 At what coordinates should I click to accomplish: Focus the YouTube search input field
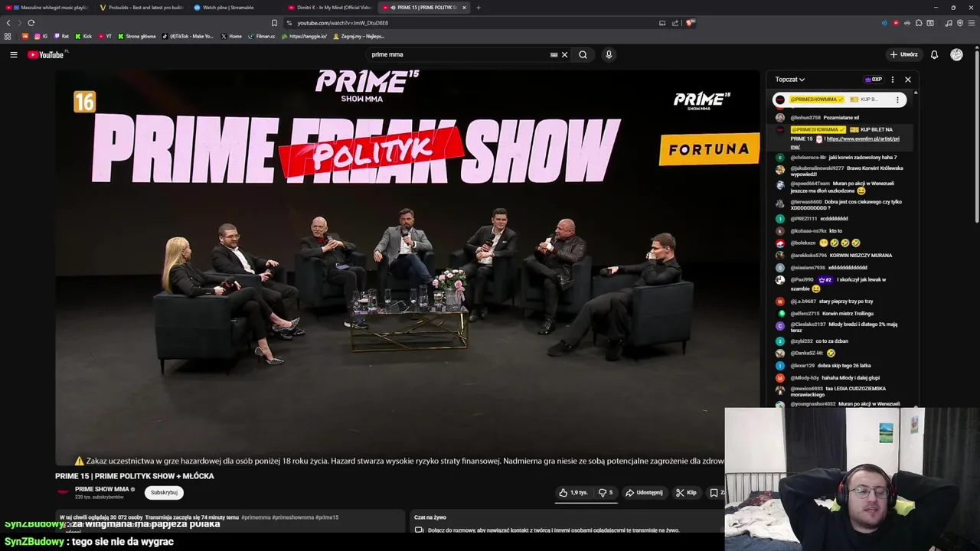click(x=458, y=54)
